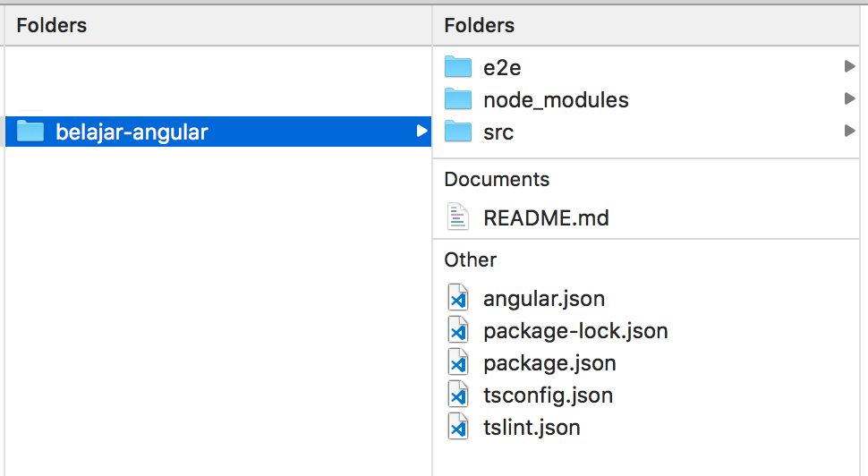This screenshot has width=868, height=476.
Task: Select the README.md file name
Action: coord(546,218)
